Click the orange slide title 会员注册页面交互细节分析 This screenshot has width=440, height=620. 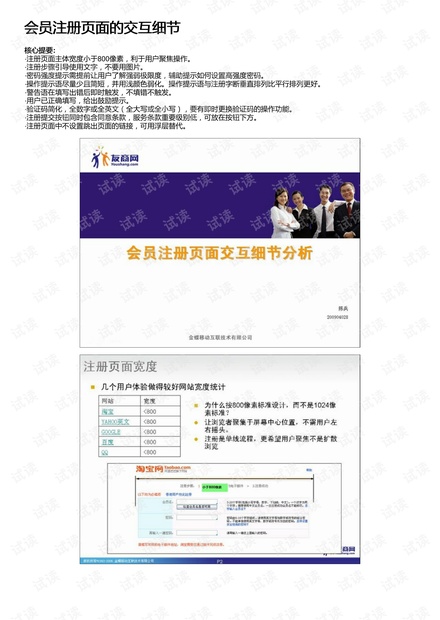(220, 253)
